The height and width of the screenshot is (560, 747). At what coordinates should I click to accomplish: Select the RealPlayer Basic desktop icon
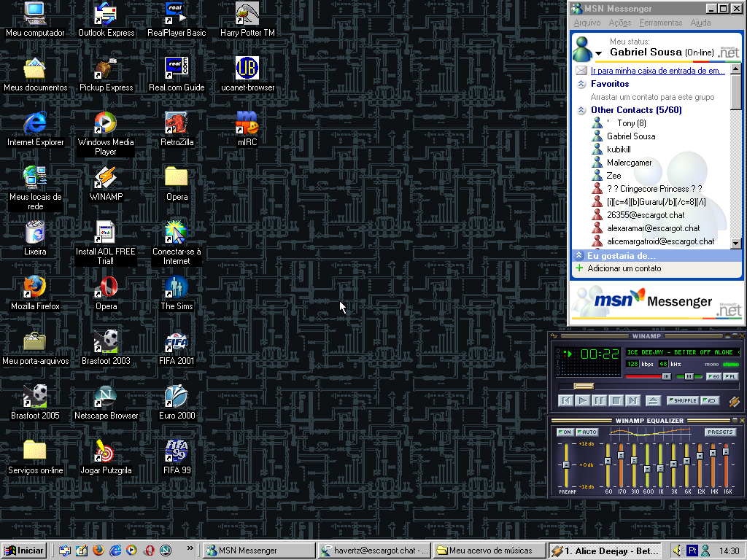(x=177, y=19)
